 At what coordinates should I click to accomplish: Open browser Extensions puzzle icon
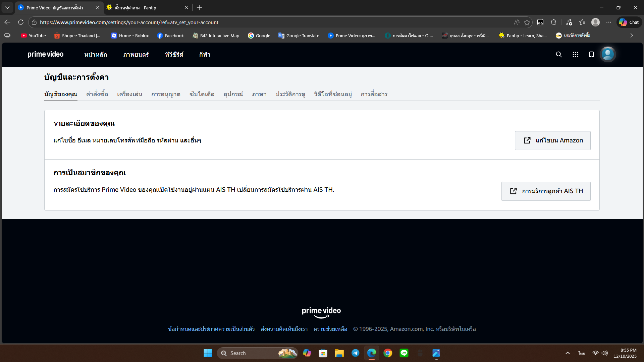[553, 22]
